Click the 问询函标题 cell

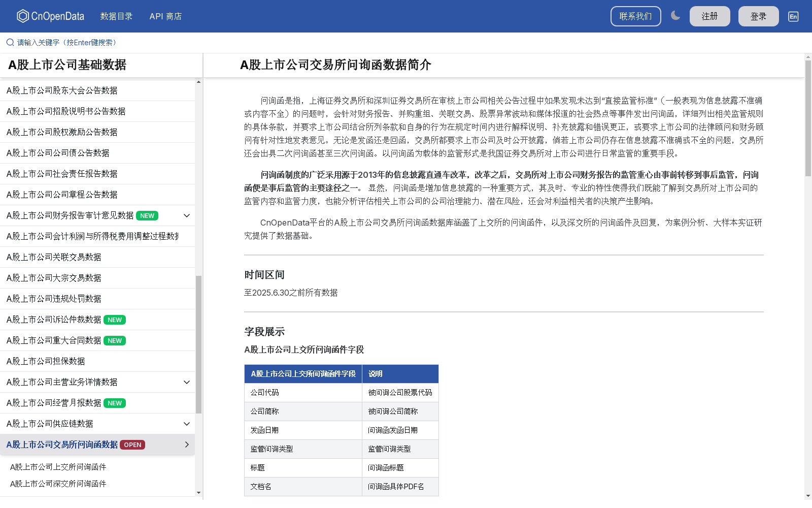tap(400, 468)
